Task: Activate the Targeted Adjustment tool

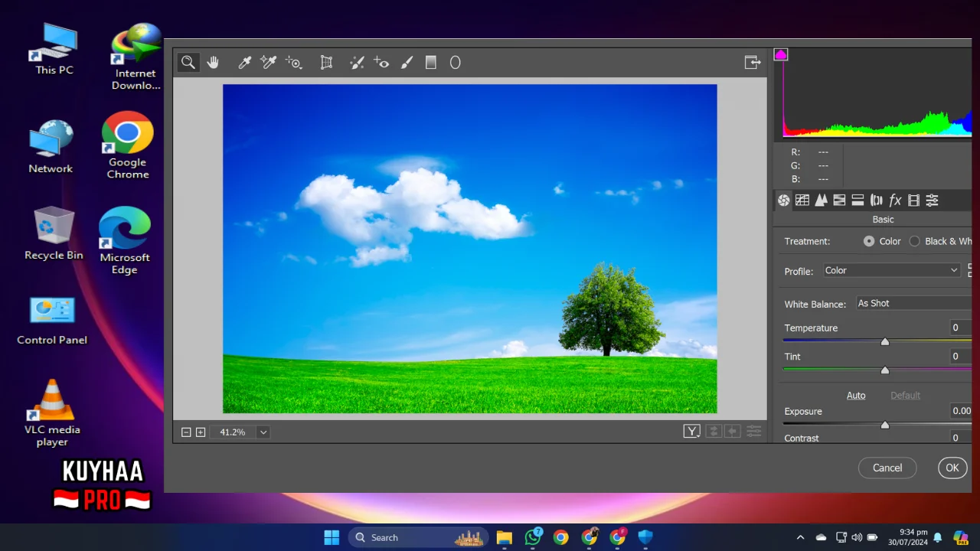Action: click(294, 63)
